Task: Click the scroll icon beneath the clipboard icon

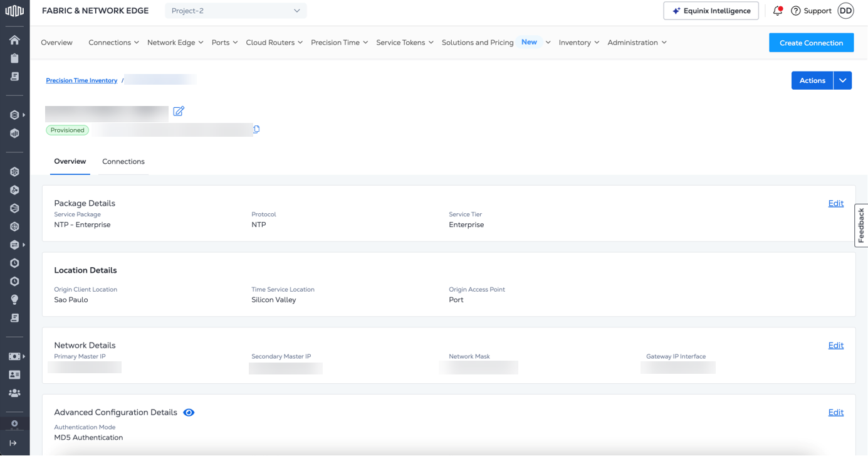Action: click(x=14, y=77)
